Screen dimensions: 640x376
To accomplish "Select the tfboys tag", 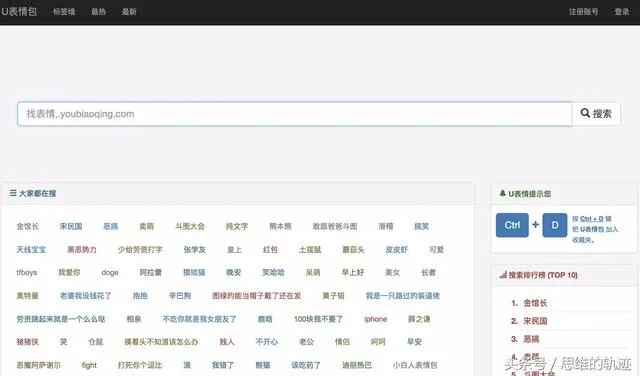I will (27, 272).
